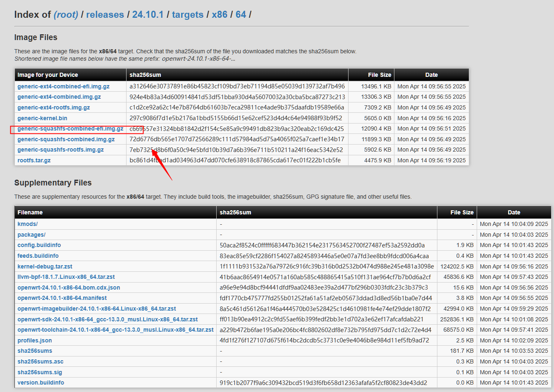
Task: Select the checksum starting with 4fd1f276
Action: (324, 340)
